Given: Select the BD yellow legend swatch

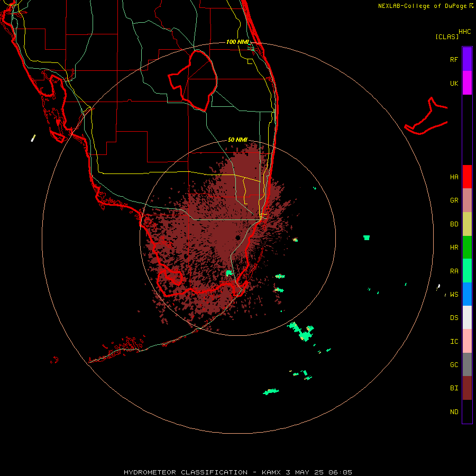Looking at the screenshot, I should click(x=467, y=224).
